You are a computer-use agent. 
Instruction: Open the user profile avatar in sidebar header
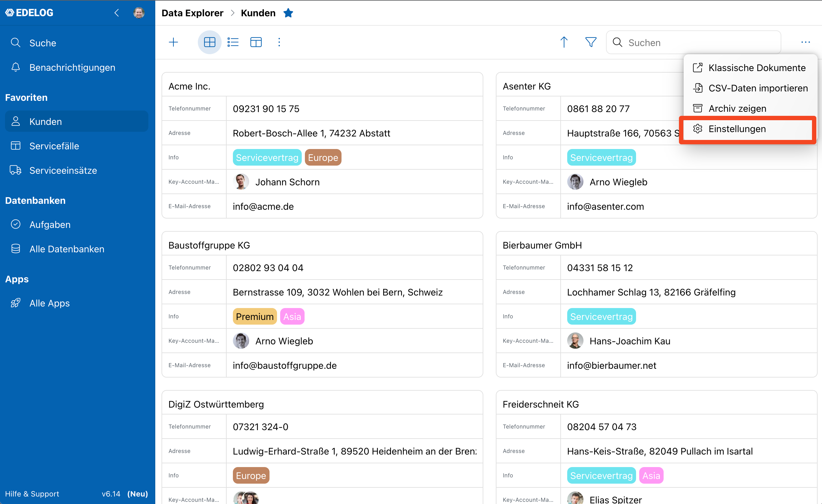tap(139, 13)
